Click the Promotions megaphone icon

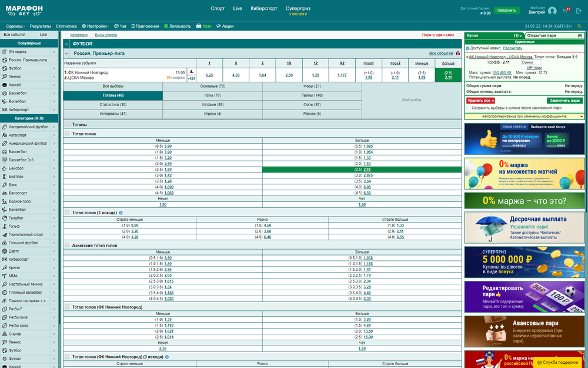(219, 26)
